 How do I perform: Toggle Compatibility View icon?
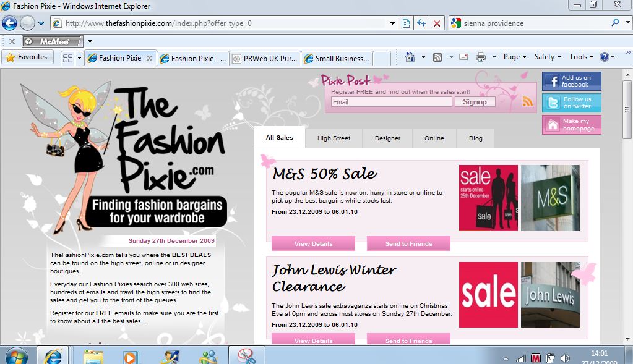[x=406, y=23]
